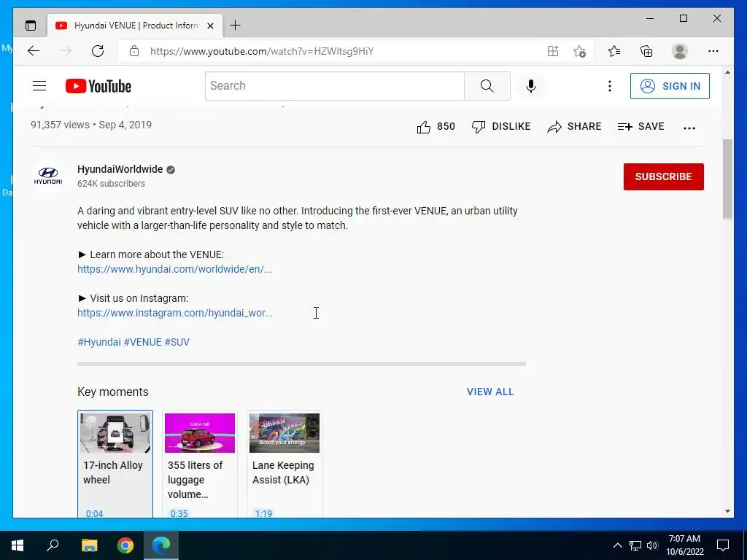Launch Google Chrome from taskbar

coord(125,545)
